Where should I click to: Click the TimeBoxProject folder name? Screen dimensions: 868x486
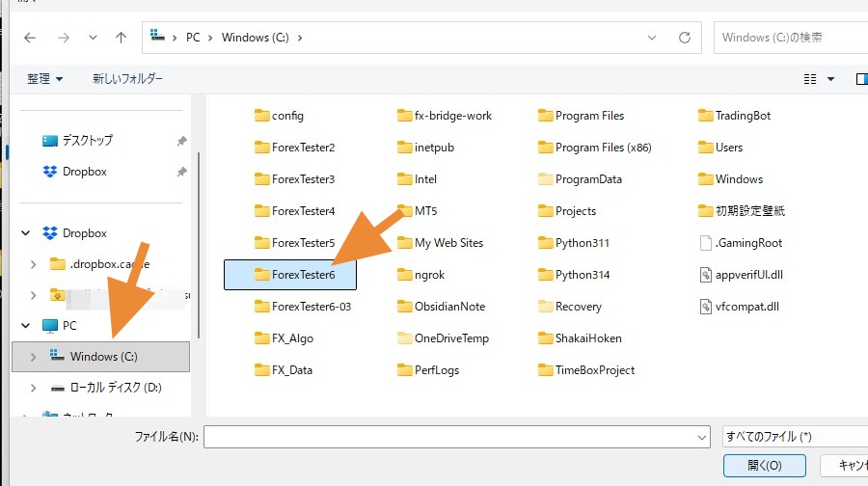(595, 370)
